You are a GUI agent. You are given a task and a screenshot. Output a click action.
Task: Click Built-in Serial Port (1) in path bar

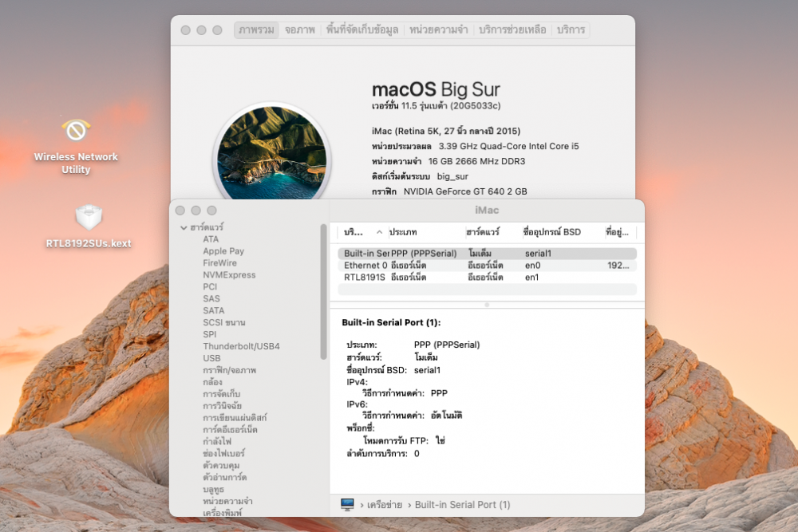tap(462, 505)
